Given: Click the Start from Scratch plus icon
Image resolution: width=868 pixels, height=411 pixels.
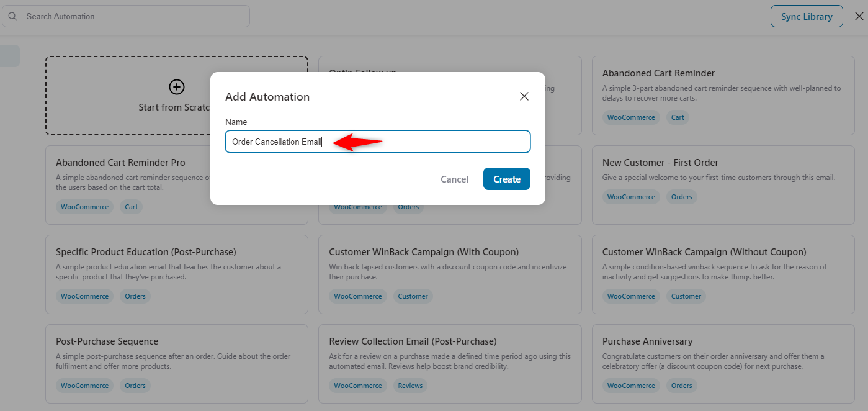Looking at the screenshot, I should pyautogui.click(x=177, y=86).
